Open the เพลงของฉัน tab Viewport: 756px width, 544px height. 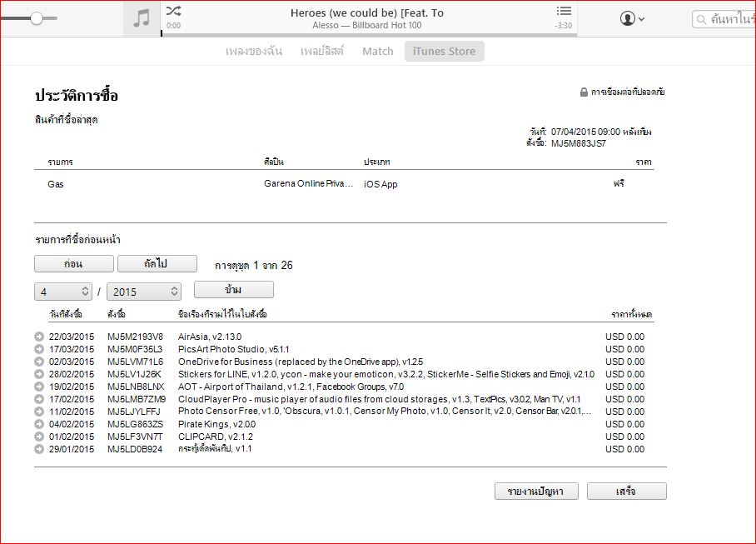[x=254, y=51]
